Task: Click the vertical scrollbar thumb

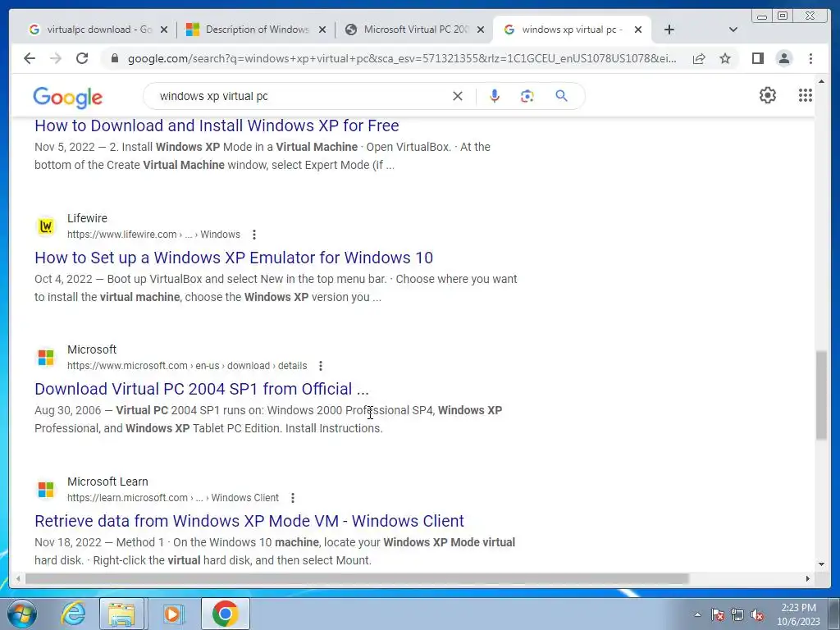Action: click(821, 395)
